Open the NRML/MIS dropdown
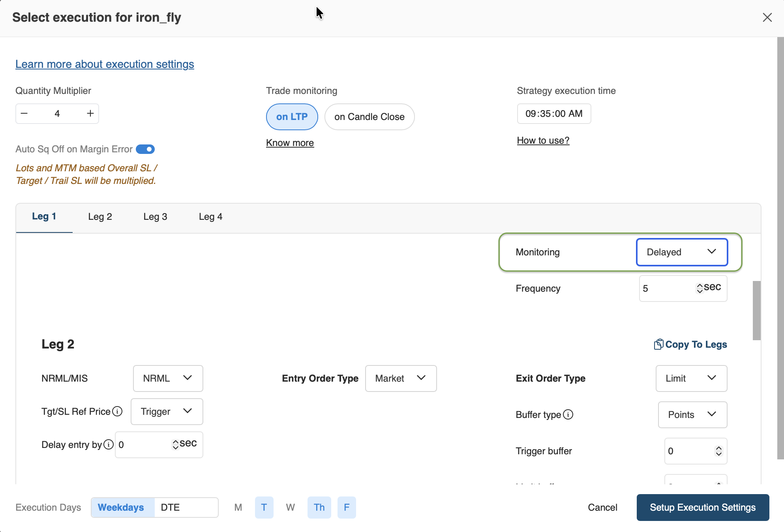This screenshot has height=532, width=784. click(x=168, y=378)
